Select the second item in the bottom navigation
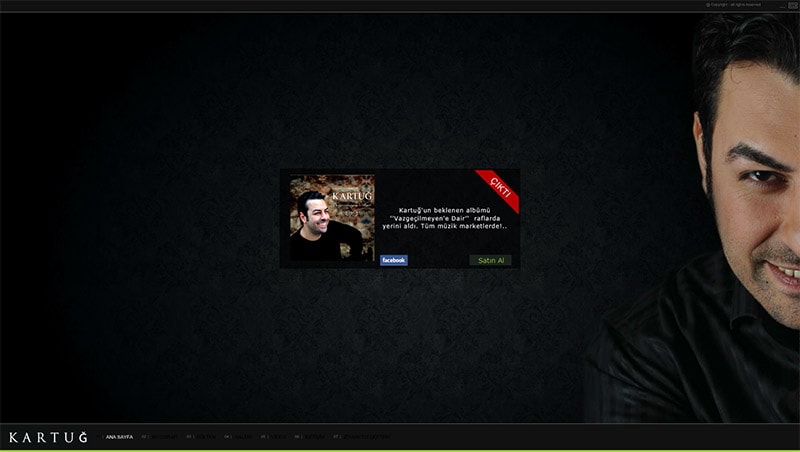 pyautogui.click(x=161, y=437)
